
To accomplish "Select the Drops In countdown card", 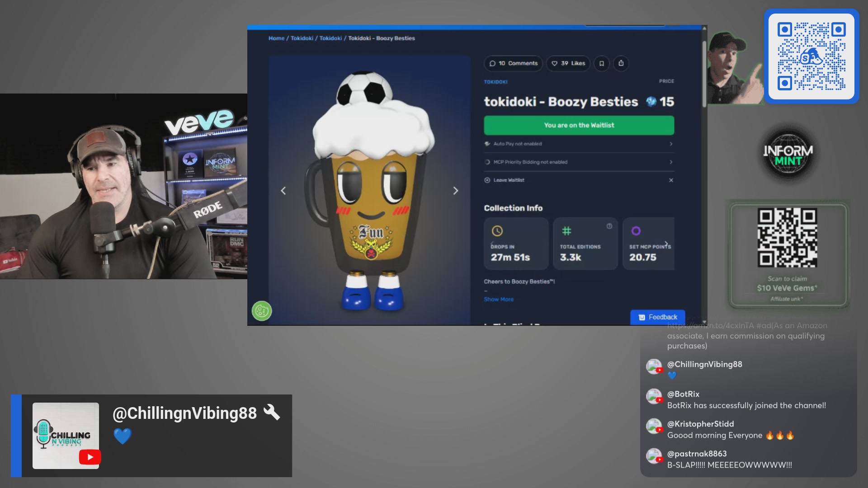I will pos(516,244).
